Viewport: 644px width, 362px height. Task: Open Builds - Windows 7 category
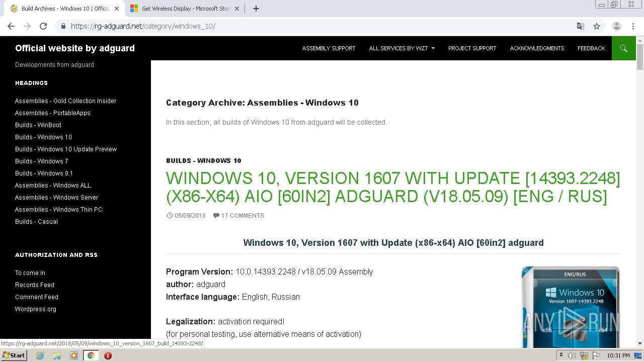tap(41, 161)
